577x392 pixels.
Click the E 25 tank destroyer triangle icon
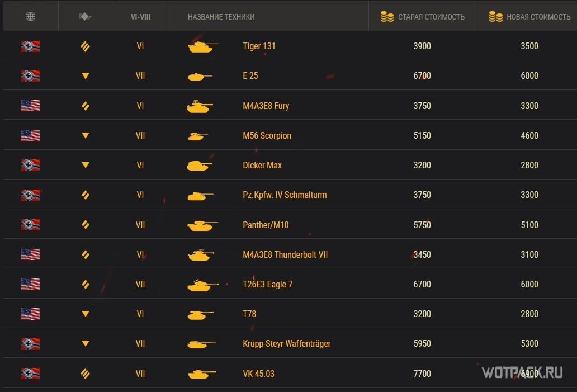pyautogui.click(x=86, y=76)
